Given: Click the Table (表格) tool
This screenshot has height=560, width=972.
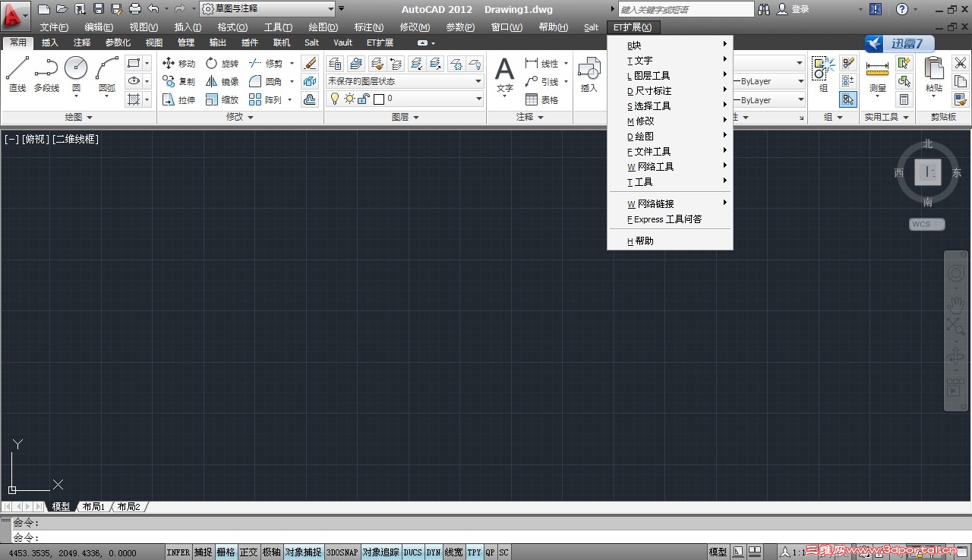Looking at the screenshot, I should tap(542, 100).
